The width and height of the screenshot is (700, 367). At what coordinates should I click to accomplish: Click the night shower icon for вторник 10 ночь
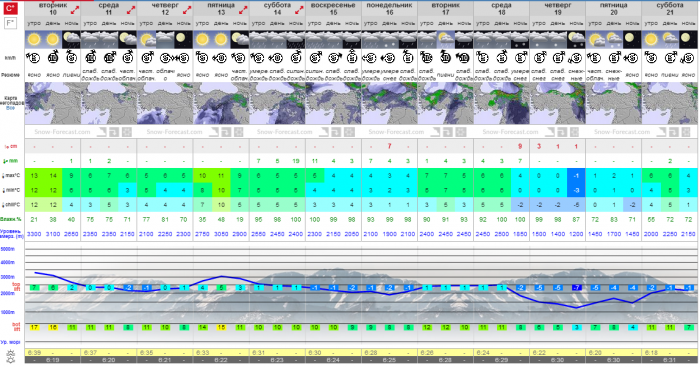pyautogui.click(x=71, y=40)
